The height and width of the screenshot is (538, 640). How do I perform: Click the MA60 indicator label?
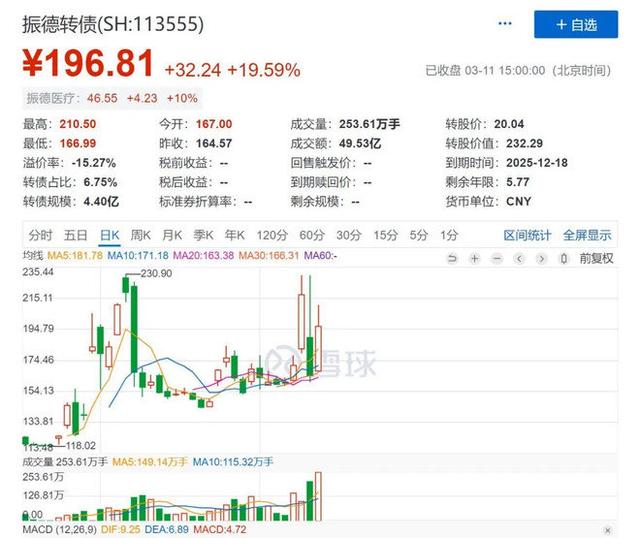coord(320,256)
